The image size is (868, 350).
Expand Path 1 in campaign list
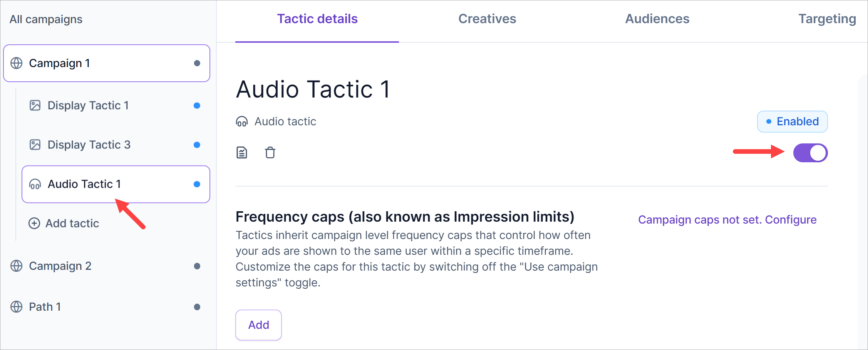pyautogui.click(x=45, y=307)
